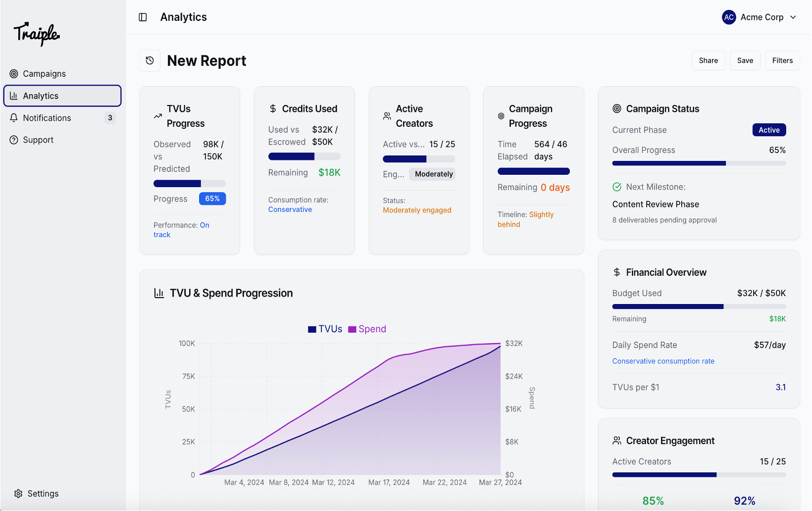Screen dimensions: 812x511
Task: Click the Credits Used dollar icon
Action: (x=273, y=109)
